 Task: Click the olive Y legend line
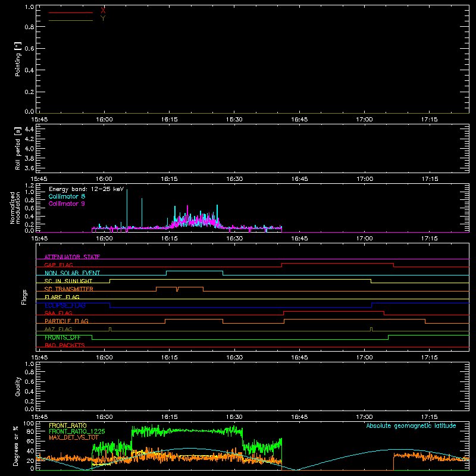[x=71, y=21]
